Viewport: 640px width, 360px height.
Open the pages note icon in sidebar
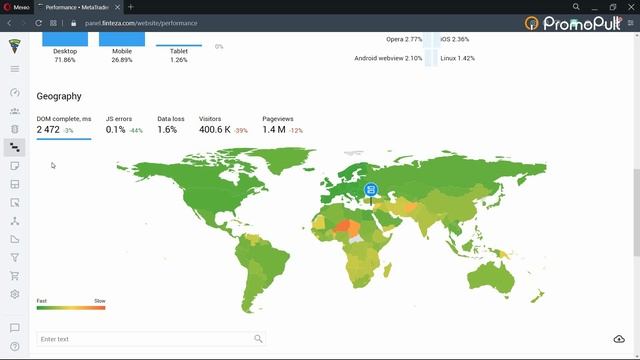(x=15, y=166)
